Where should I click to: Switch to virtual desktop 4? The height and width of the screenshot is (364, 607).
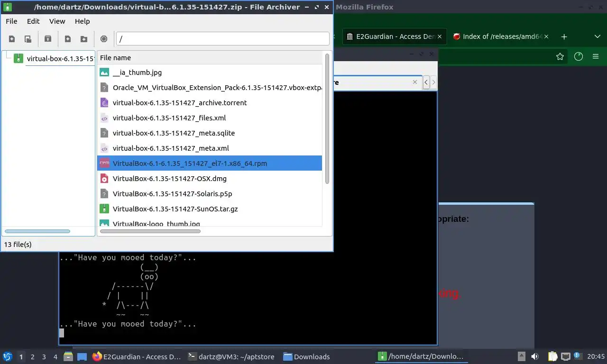(55, 357)
